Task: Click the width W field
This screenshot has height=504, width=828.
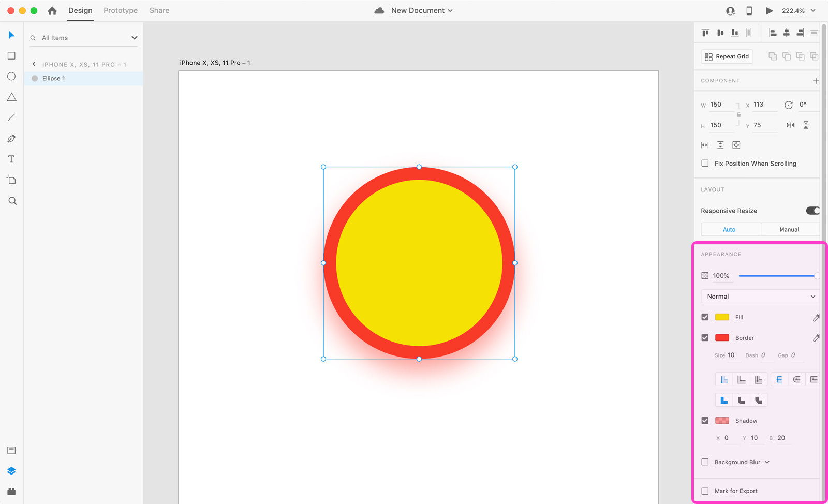Action: pos(722,105)
